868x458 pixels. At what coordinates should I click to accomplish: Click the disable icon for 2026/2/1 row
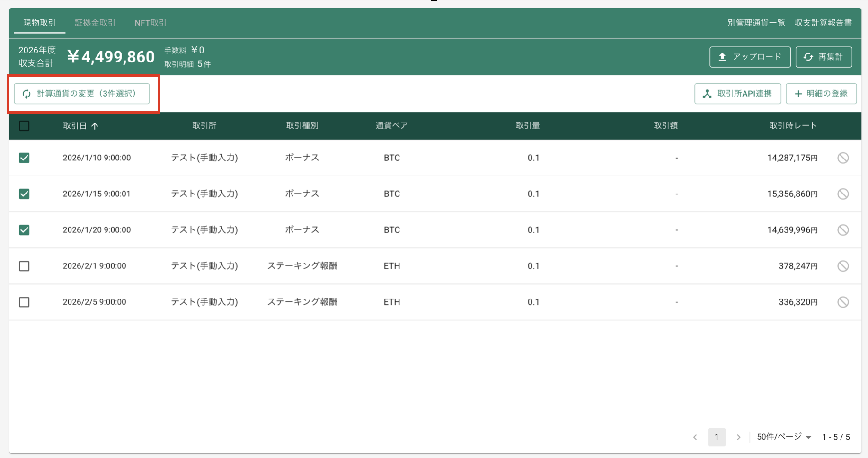pos(843,266)
